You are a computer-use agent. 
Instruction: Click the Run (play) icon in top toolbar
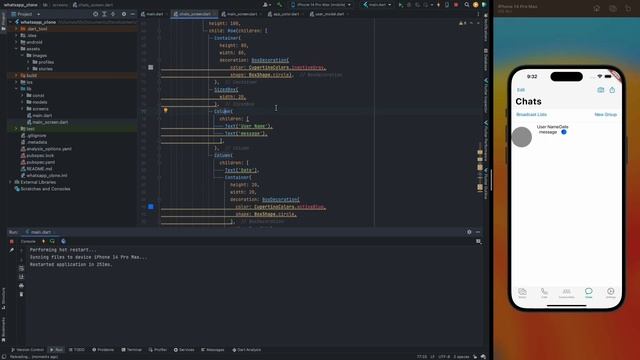(400, 5)
